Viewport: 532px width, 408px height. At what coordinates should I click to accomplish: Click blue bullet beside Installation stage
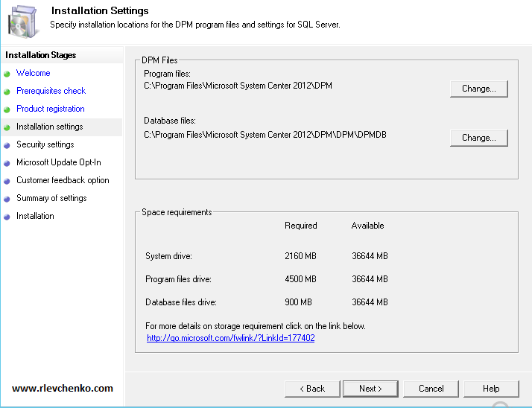click(x=7, y=217)
